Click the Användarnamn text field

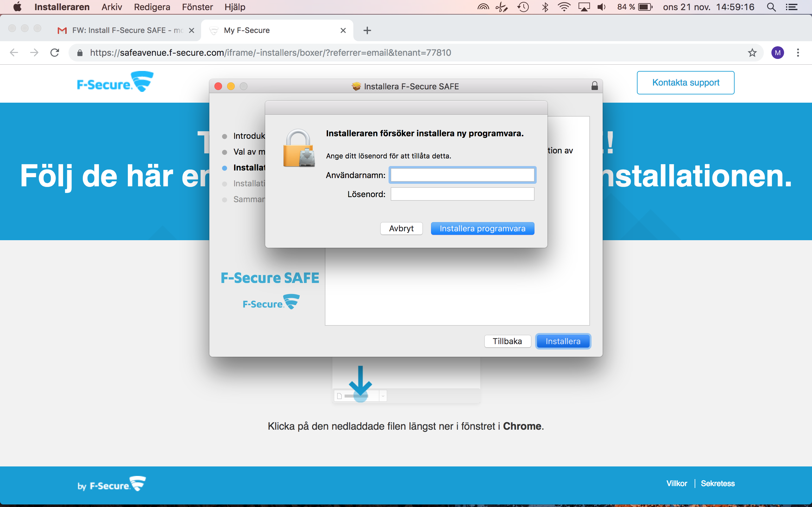[462, 175]
